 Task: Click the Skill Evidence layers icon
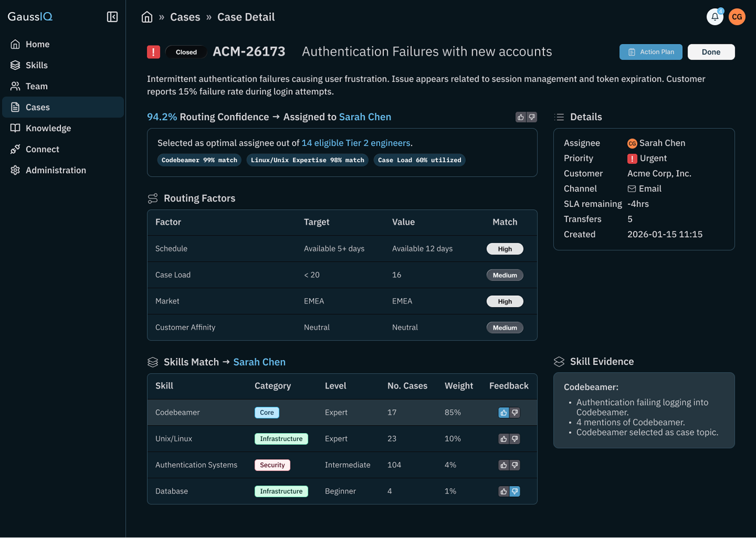pos(559,362)
